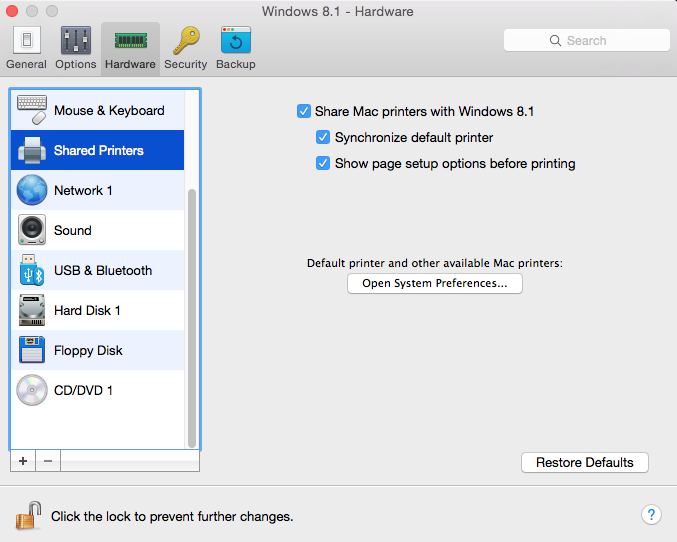Select Sound in the hardware list
This screenshot has width=677, height=542.
tap(98, 230)
